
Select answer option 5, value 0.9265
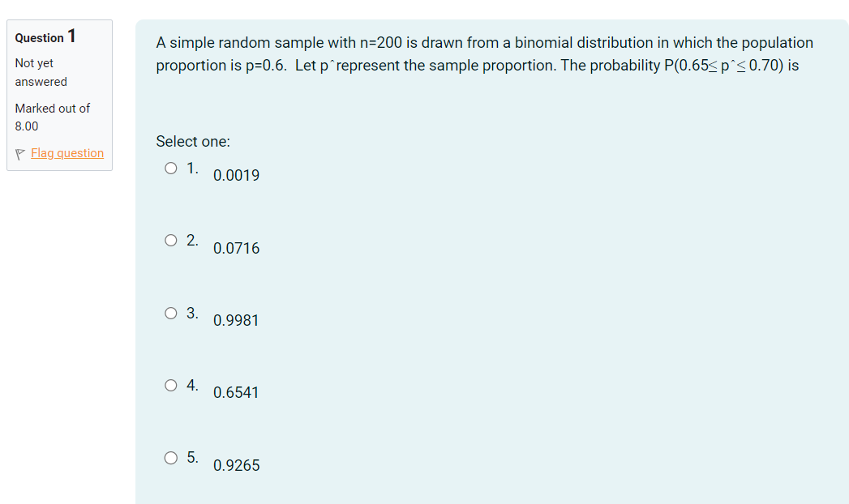click(x=170, y=458)
